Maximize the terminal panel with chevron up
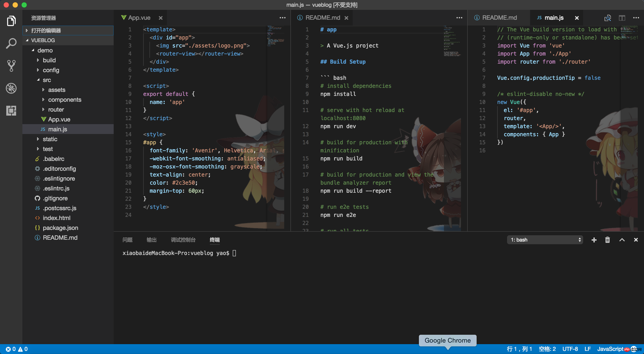The image size is (644, 354). coord(622,240)
